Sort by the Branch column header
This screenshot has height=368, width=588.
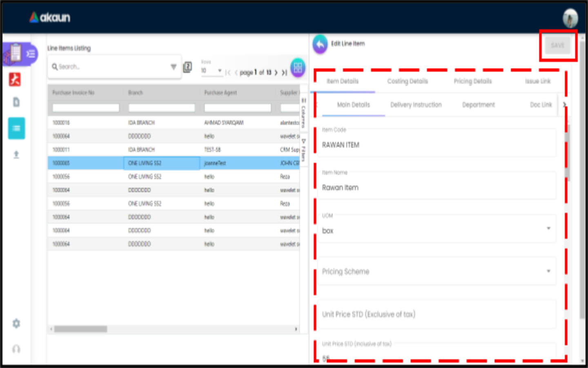136,93
